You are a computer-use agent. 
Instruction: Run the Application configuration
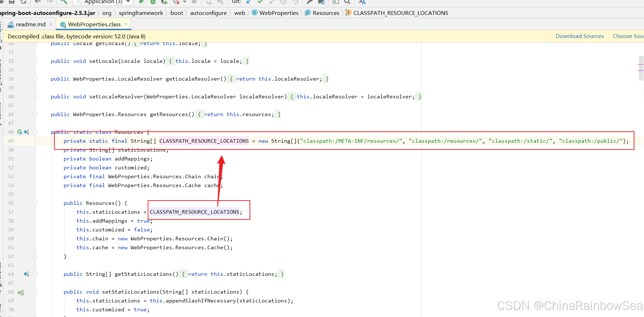(x=141, y=2)
